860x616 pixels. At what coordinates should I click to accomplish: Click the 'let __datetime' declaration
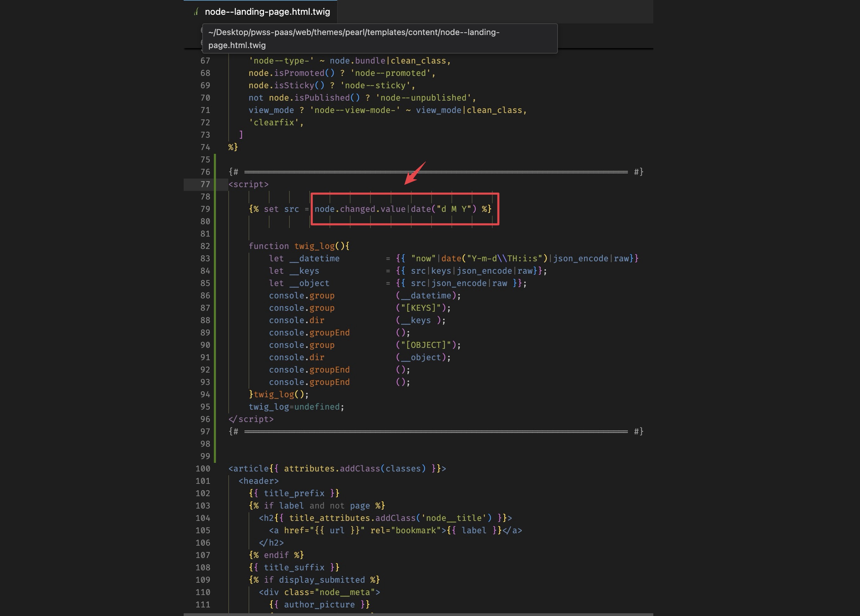click(x=304, y=258)
